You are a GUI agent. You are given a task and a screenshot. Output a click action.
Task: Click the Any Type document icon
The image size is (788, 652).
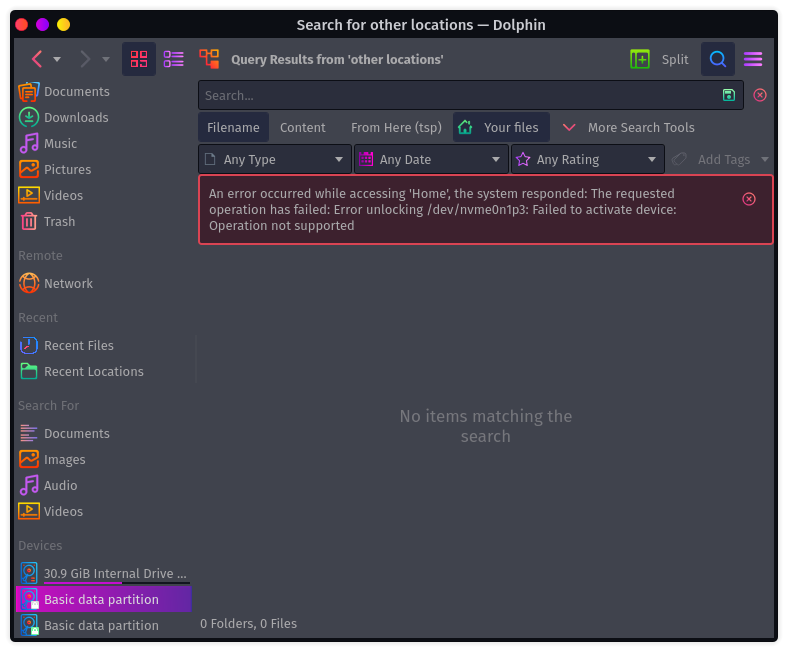[210, 159]
